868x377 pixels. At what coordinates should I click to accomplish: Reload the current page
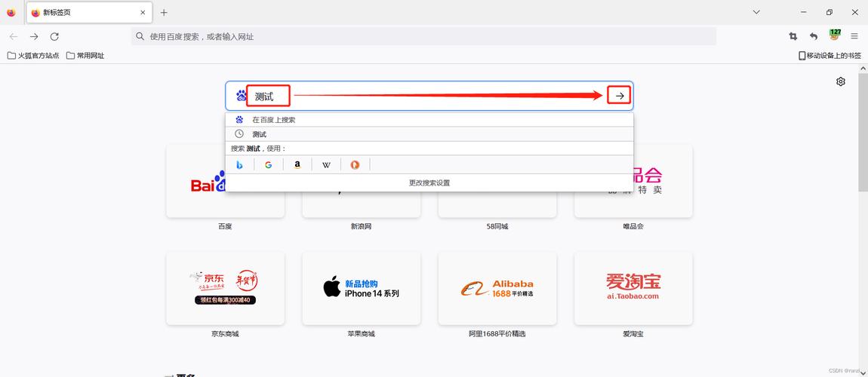click(x=54, y=36)
